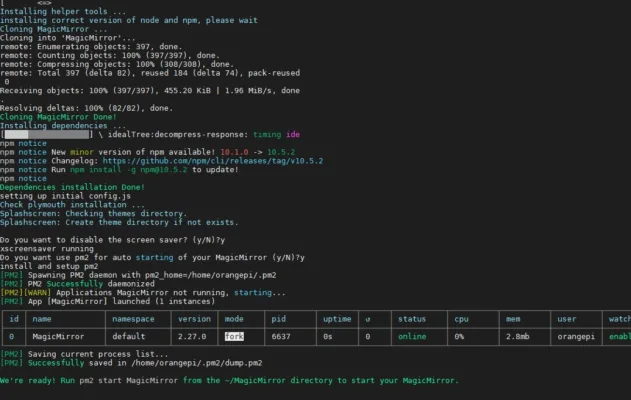The image size is (631, 400).
Task: Click 'Installing helper tools' line
Action: pyautogui.click(x=63, y=11)
